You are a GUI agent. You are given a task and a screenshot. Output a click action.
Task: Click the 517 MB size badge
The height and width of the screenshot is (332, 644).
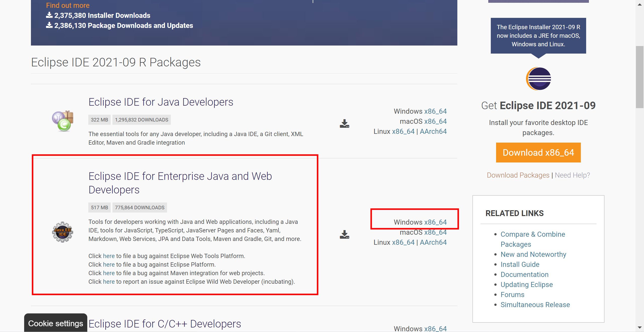pos(99,207)
